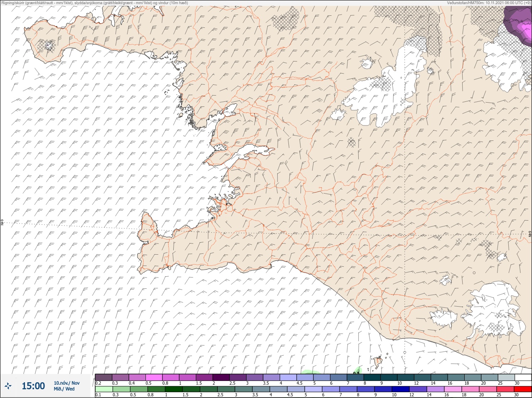Pick the bright pink 0.5 swatch in upper legend
The image size is (532, 398).
[x=154, y=377]
